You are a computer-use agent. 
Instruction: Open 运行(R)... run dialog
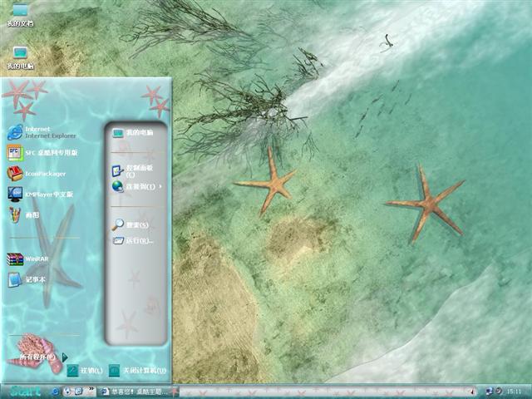tap(133, 241)
